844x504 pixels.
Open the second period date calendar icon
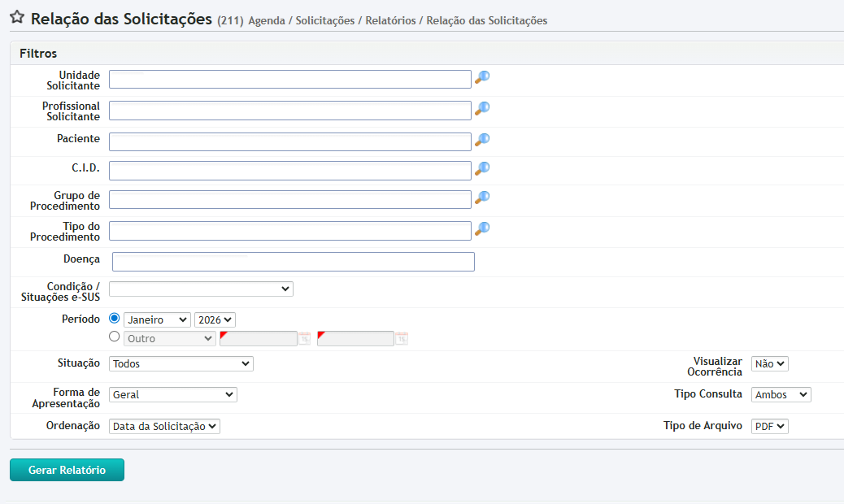tap(401, 338)
